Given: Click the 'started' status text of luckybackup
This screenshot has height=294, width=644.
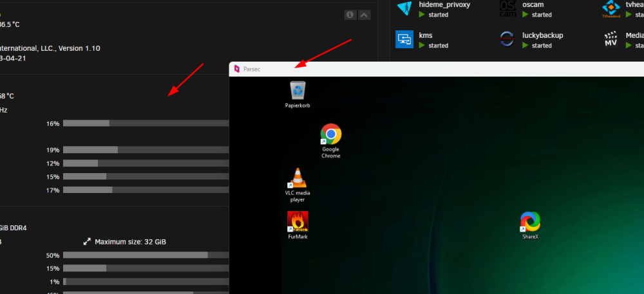Looking at the screenshot, I should pyautogui.click(x=542, y=46).
